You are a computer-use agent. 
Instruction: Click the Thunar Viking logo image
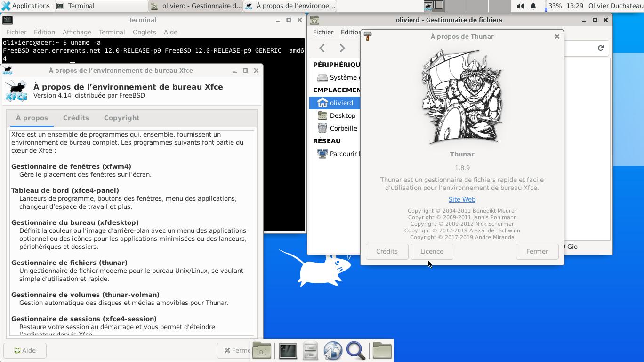pyautogui.click(x=462, y=97)
